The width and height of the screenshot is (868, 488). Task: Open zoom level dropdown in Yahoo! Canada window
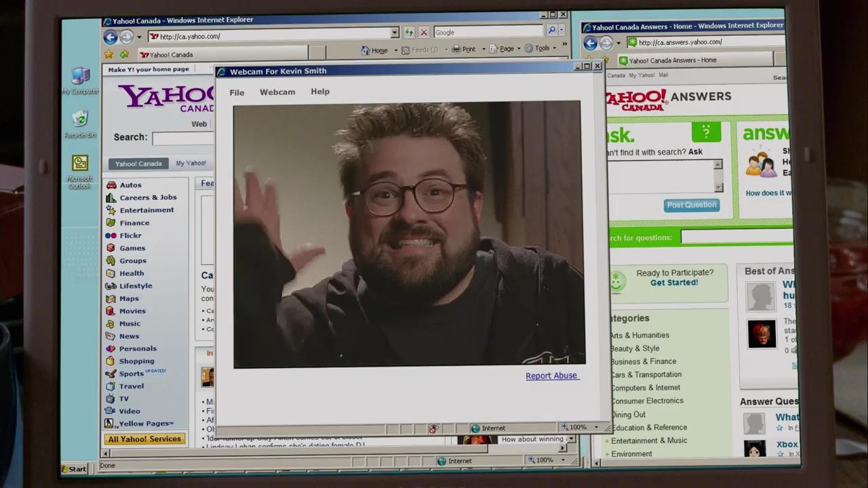click(x=562, y=460)
